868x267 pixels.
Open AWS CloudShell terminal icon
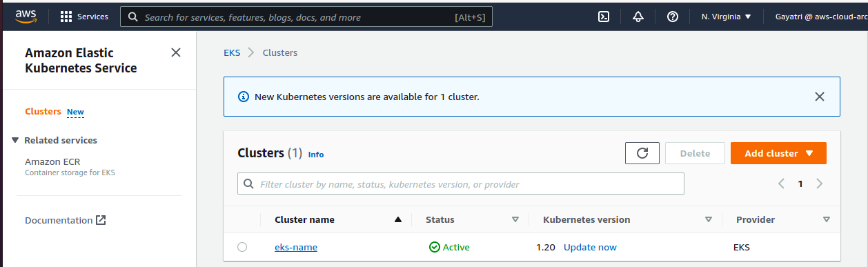tap(603, 17)
